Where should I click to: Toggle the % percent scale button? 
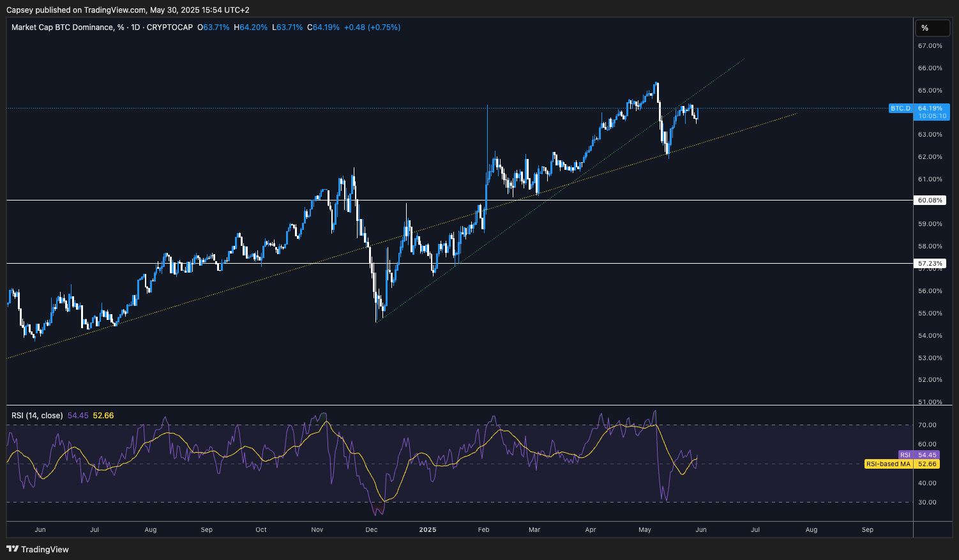tap(925, 28)
